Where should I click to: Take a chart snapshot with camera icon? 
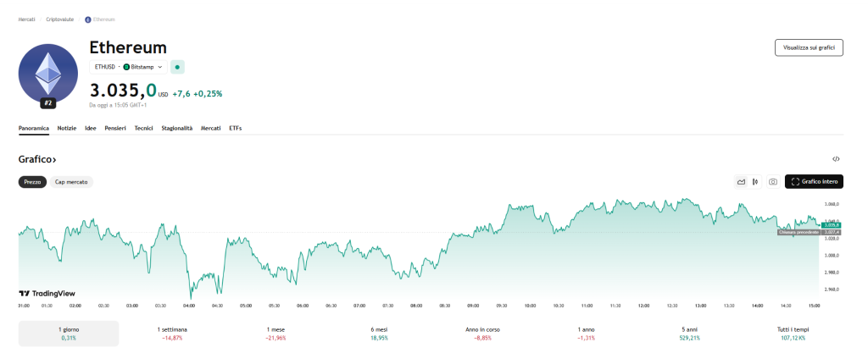(773, 182)
